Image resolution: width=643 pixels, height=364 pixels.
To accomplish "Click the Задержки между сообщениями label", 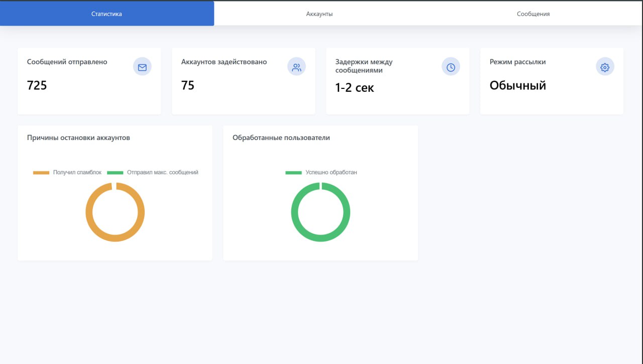I will [364, 66].
